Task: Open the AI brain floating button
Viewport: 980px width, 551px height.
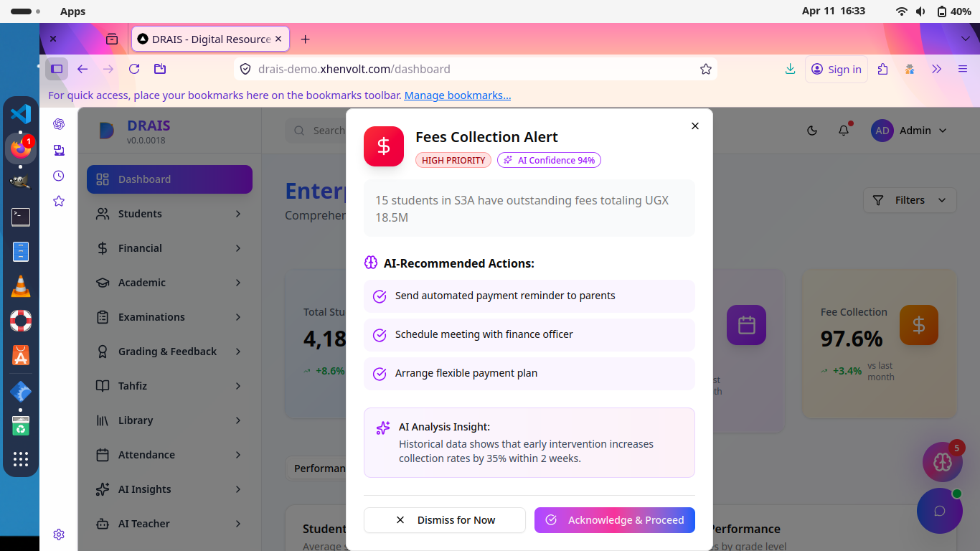Action: (x=942, y=462)
